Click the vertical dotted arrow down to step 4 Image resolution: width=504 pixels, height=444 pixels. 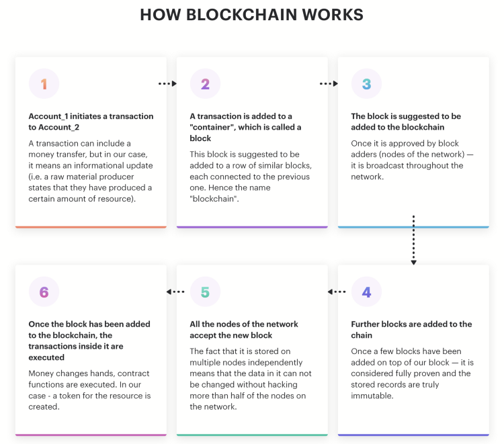[414, 240]
